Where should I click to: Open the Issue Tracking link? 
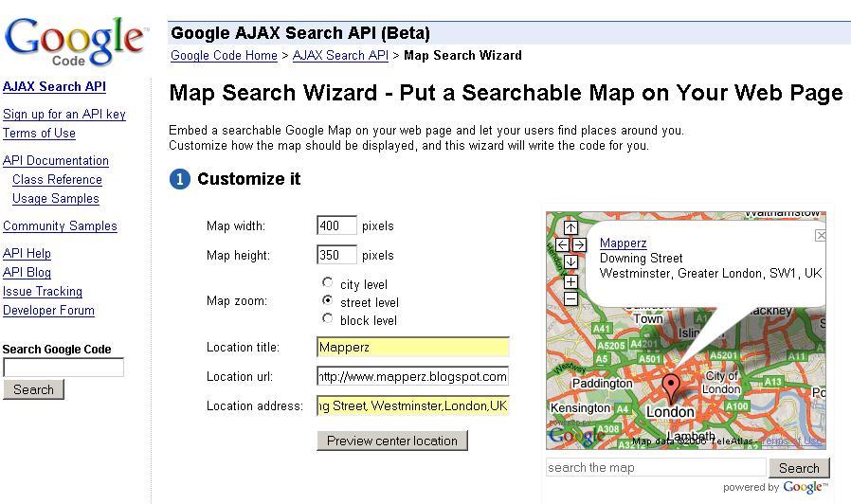[x=43, y=292]
